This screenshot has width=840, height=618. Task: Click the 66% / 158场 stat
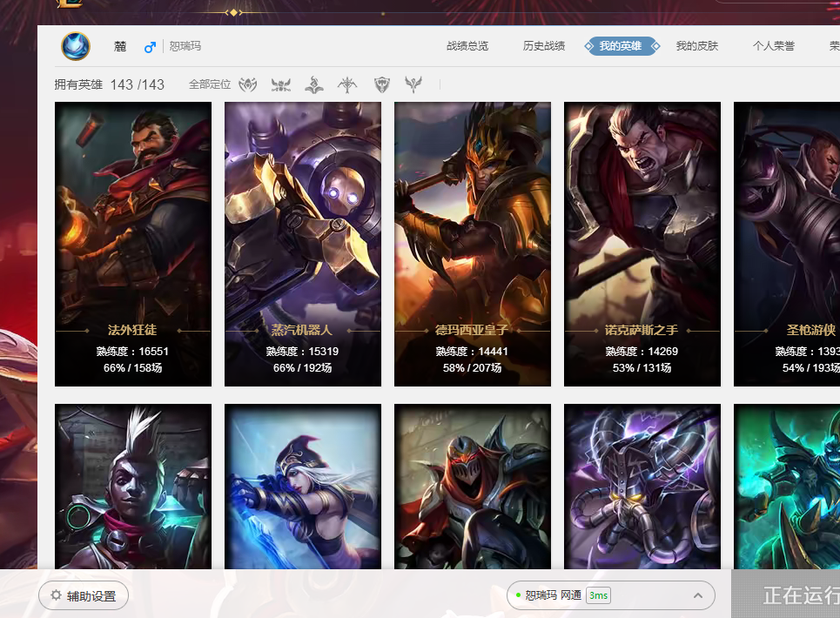[x=132, y=368]
